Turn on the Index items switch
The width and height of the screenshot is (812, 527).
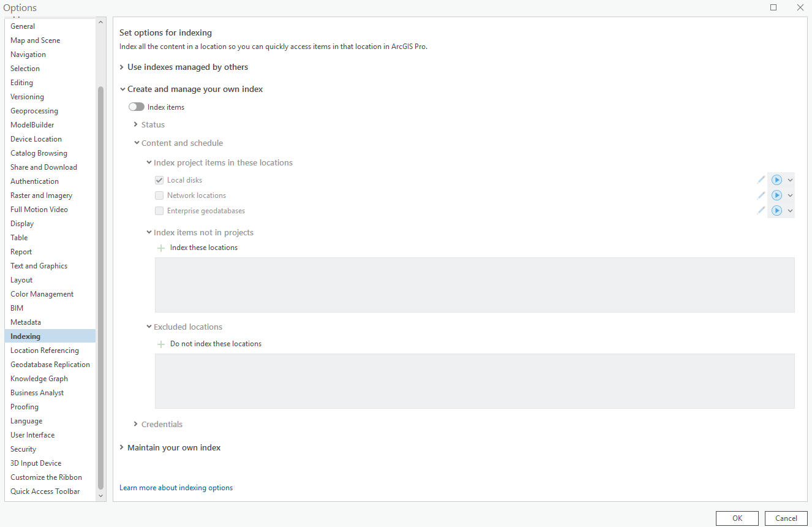[x=136, y=107]
